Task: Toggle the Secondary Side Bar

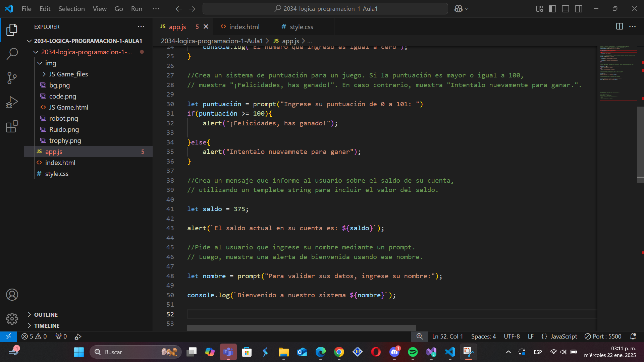Action: (579, 9)
